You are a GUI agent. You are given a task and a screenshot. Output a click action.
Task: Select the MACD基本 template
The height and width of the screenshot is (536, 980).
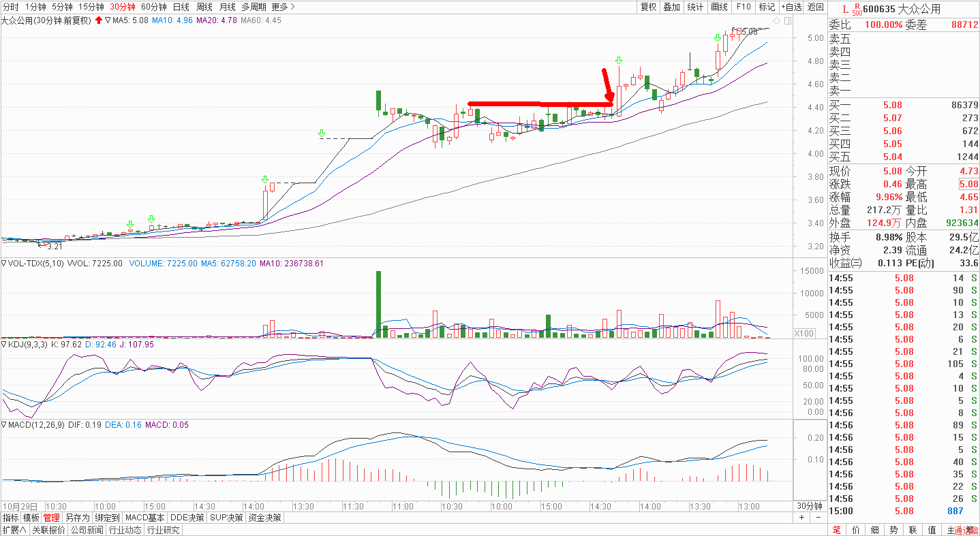(x=145, y=518)
